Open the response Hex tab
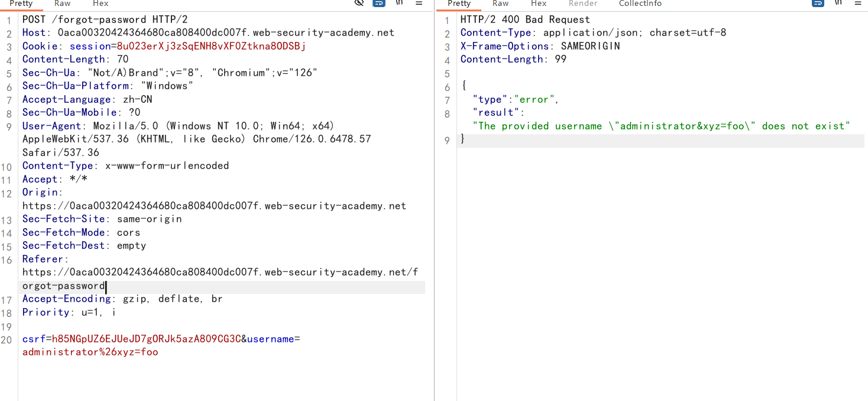 pyautogui.click(x=539, y=4)
